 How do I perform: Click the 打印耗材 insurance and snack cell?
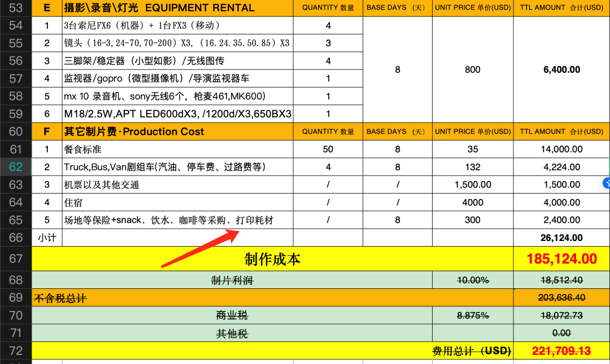tap(177, 220)
